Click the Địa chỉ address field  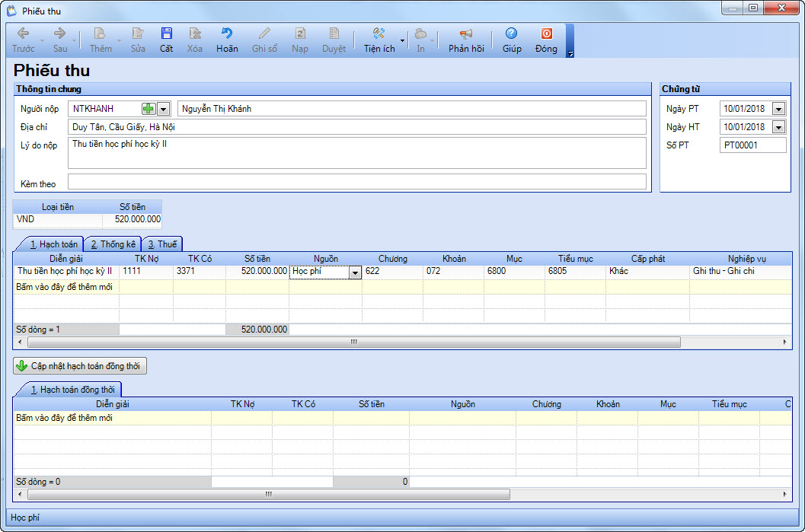pyautogui.click(x=357, y=126)
